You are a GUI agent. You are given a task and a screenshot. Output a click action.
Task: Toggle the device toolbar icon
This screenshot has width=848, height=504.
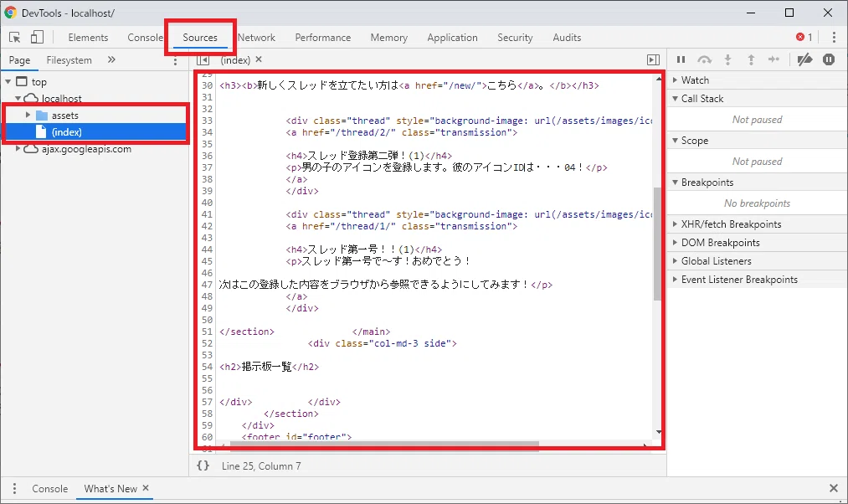(x=37, y=38)
